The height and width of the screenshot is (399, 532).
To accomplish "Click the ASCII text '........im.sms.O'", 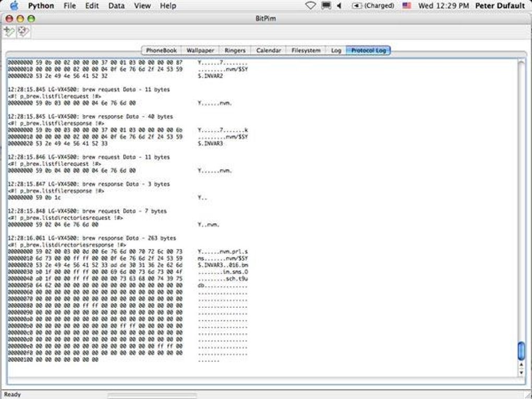I will point(223,272).
